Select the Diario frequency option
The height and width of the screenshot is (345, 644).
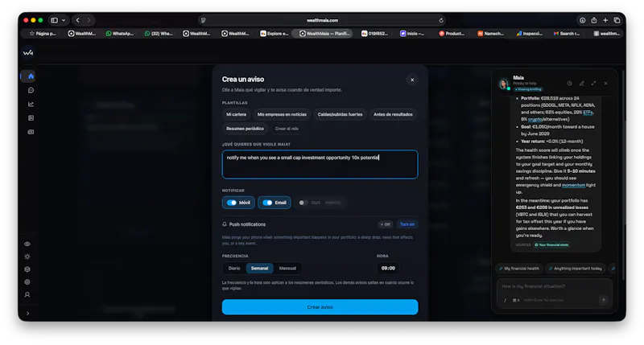[x=234, y=269]
